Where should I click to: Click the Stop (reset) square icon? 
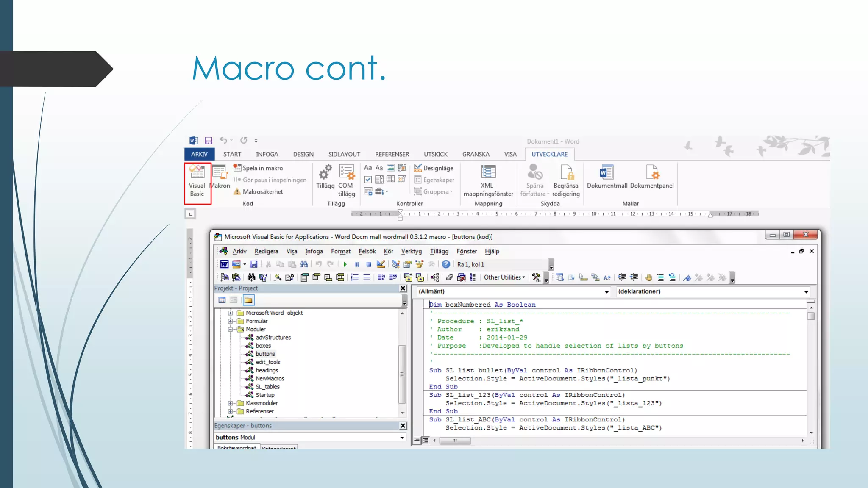369,264
